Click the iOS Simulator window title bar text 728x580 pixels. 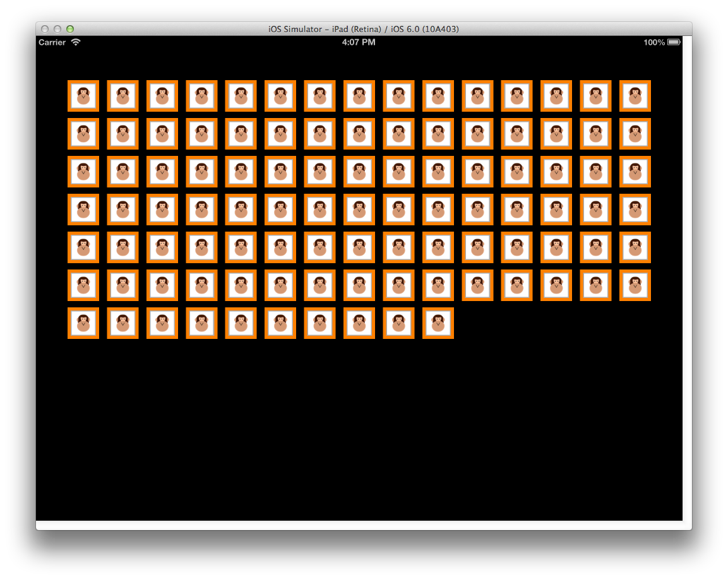click(364, 29)
